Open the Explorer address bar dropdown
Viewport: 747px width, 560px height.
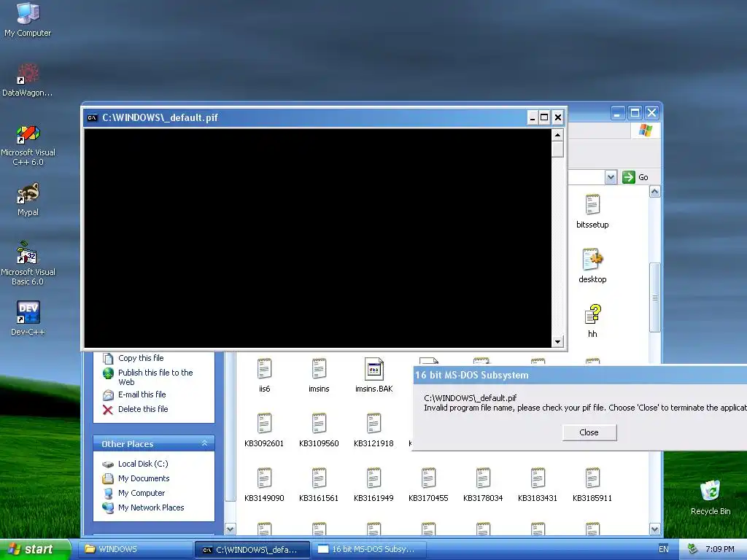coord(611,178)
